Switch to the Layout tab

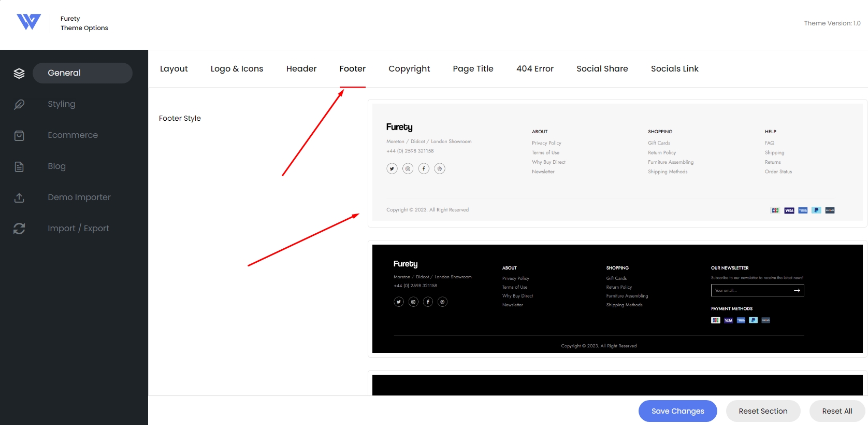pos(173,69)
